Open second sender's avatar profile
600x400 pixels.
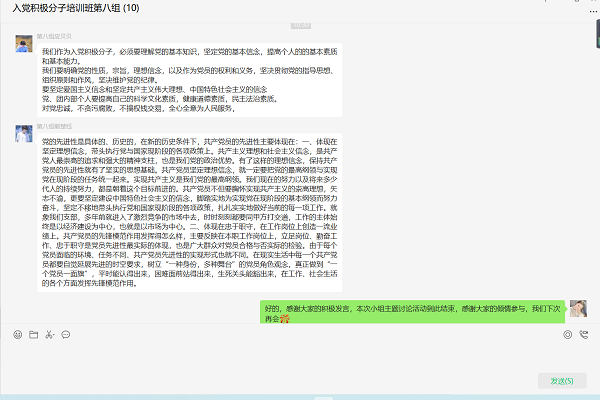(24, 134)
